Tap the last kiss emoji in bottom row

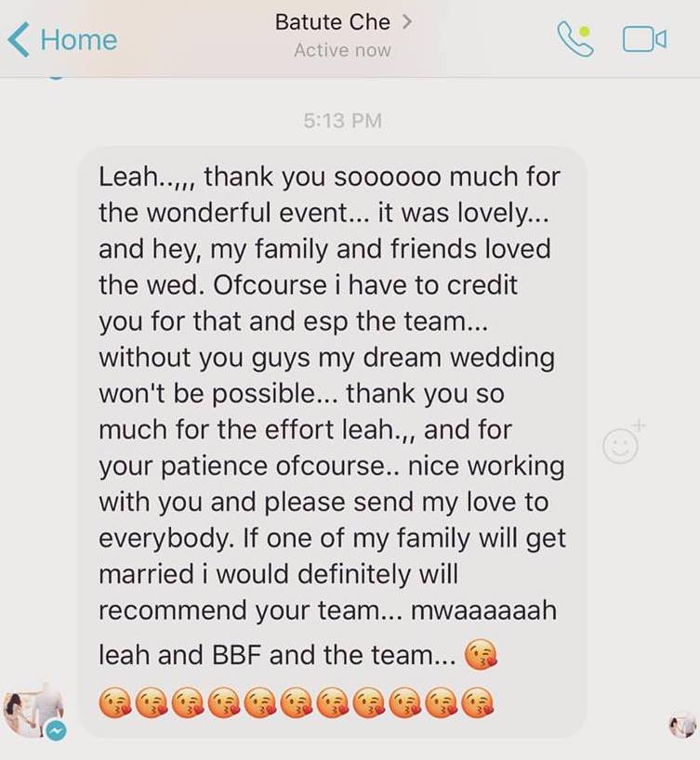click(478, 702)
